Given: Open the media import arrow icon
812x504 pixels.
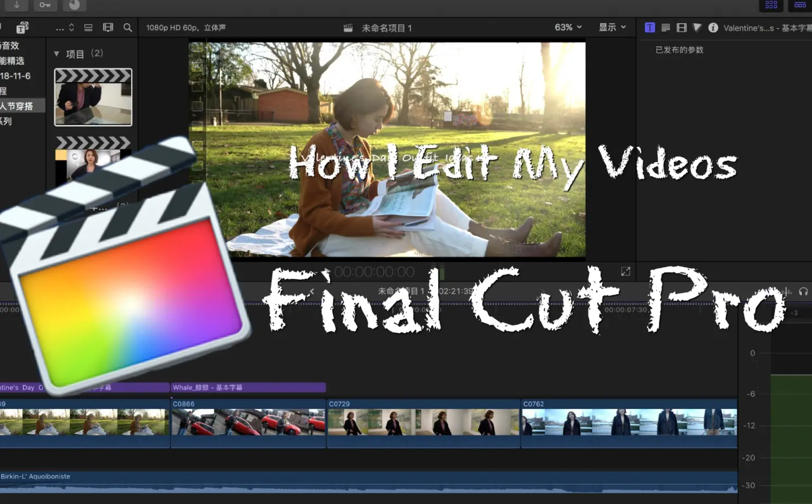Looking at the screenshot, I should click(17, 5).
